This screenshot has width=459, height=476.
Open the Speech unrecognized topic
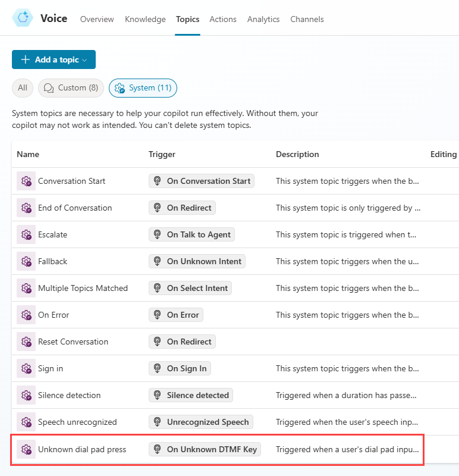click(77, 422)
